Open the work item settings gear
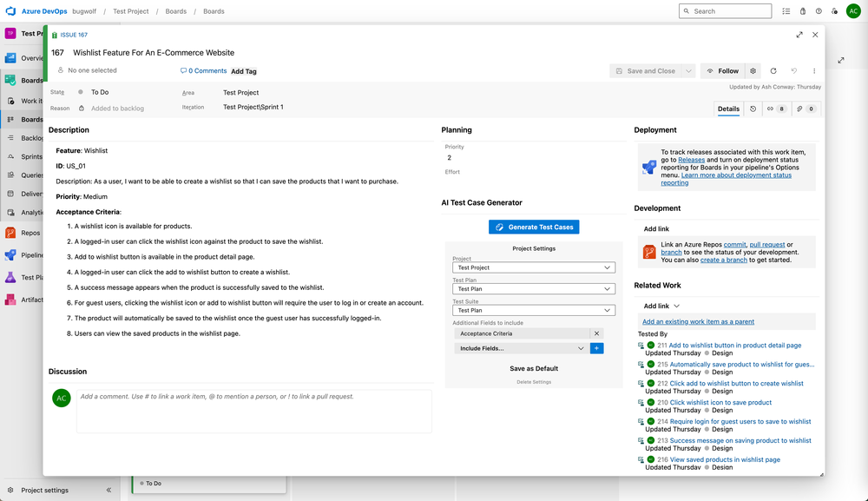Image resolution: width=868 pixels, height=501 pixels. pyautogui.click(x=753, y=70)
